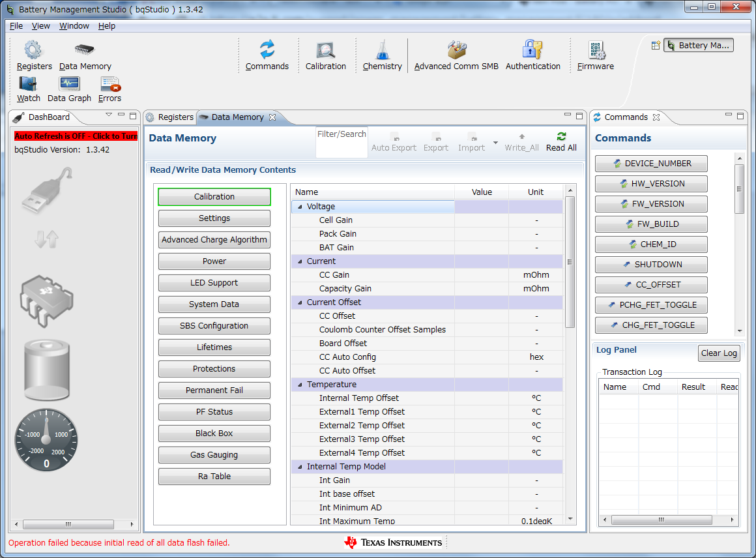Screen dimensions: 756x558
Task: Click the Open Perspective icon
Action: [x=655, y=46]
